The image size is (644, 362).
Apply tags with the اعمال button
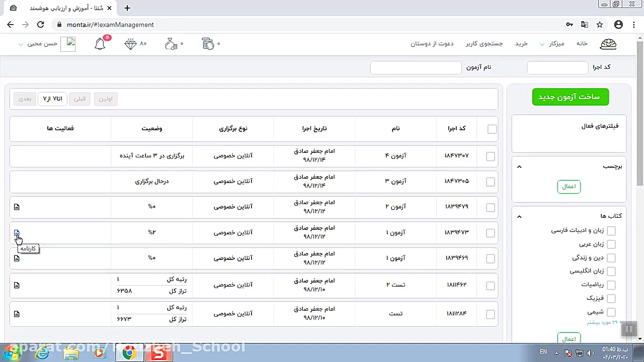click(x=569, y=186)
